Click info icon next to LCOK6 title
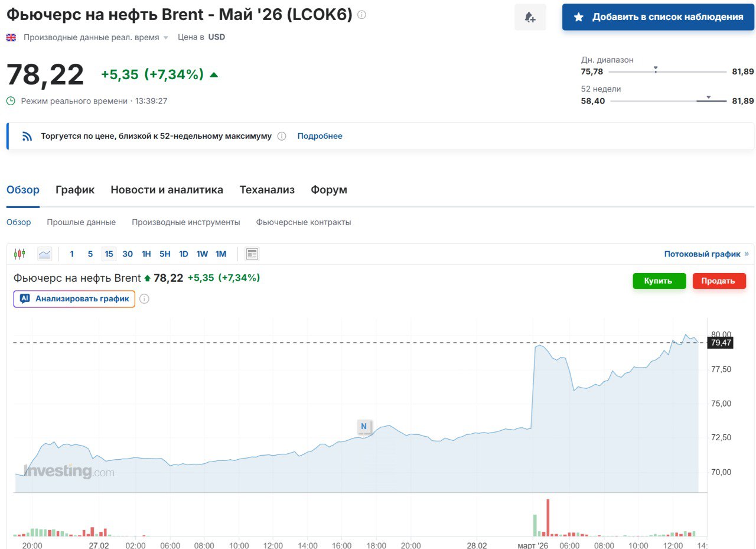This screenshot has height=549, width=756. (x=362, y=15)
